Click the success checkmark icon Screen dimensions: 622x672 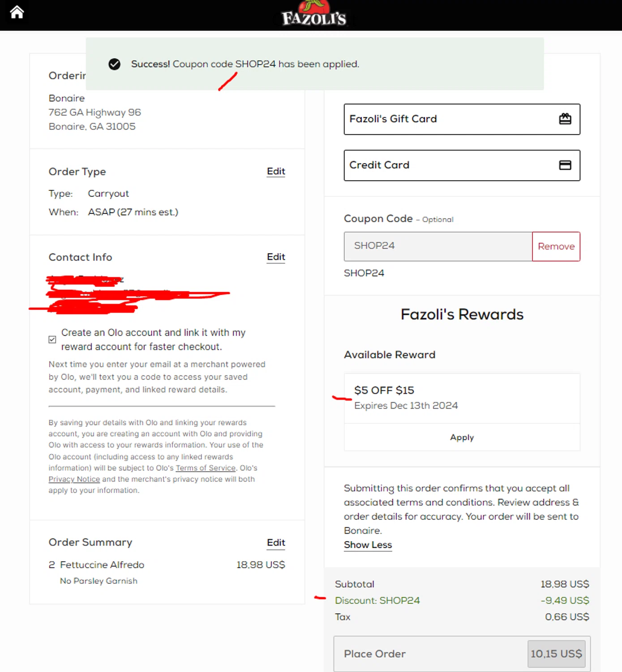(115, 64)
